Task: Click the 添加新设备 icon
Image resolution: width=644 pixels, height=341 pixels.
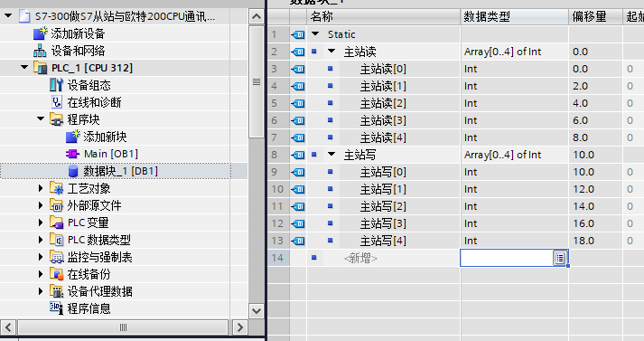Action: point(41,33)
